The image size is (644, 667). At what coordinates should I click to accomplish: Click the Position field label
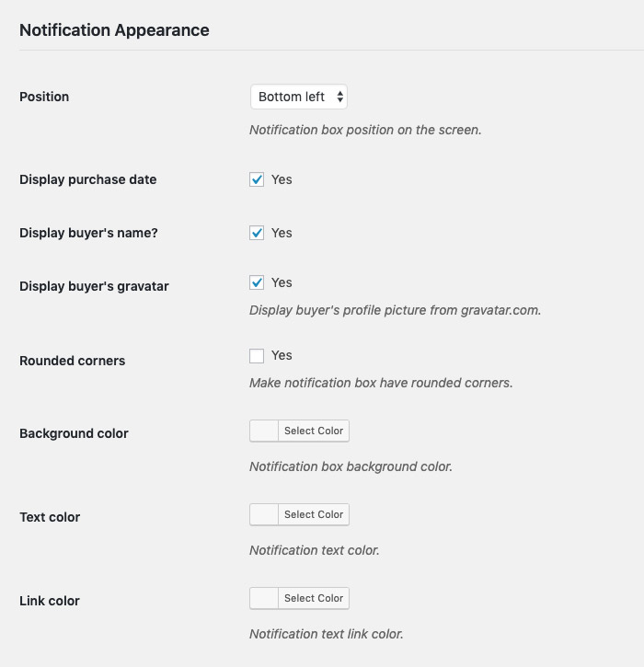pyautogui.click(x=44, y=97)
